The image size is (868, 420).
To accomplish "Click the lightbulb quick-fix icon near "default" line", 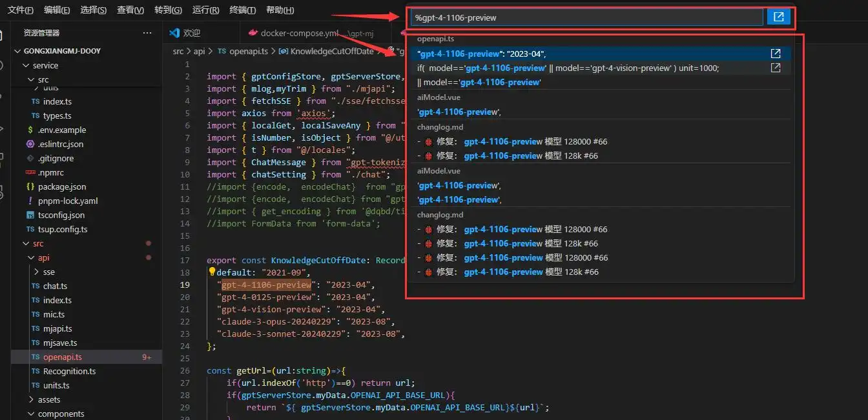I will 212,272.
